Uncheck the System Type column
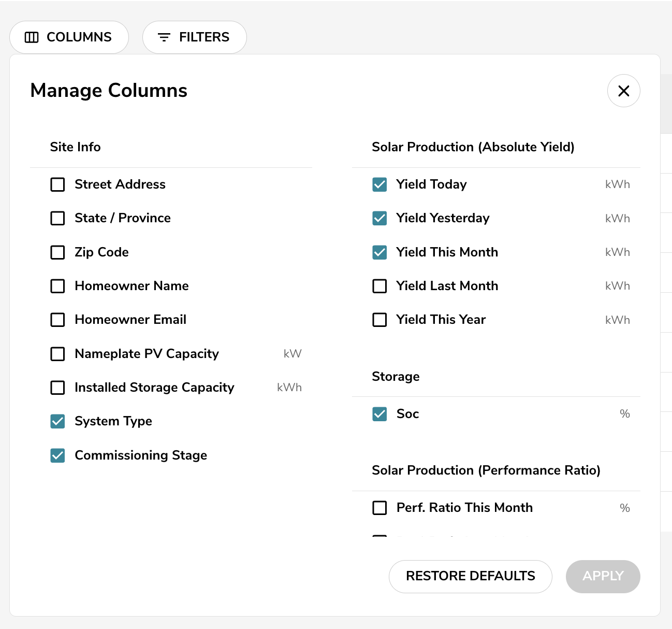The width and height of the screenshot is (672, 629). click(57, 421)
